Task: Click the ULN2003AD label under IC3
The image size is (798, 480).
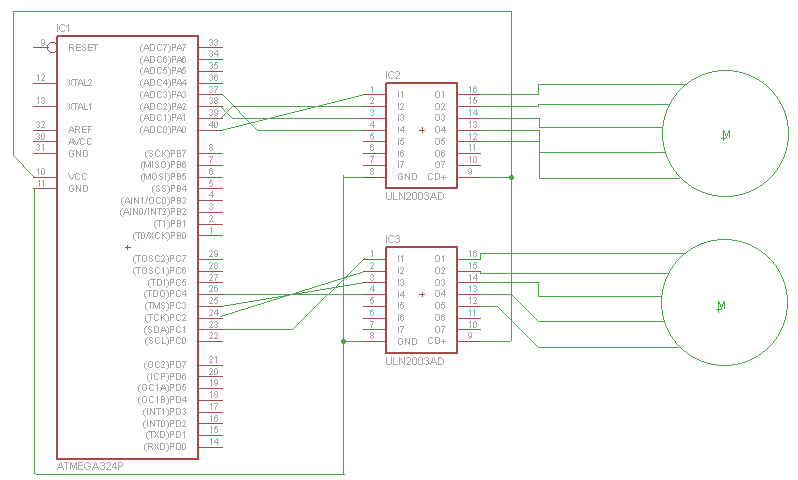Action: pyautogui.click(x=415, y=361)
